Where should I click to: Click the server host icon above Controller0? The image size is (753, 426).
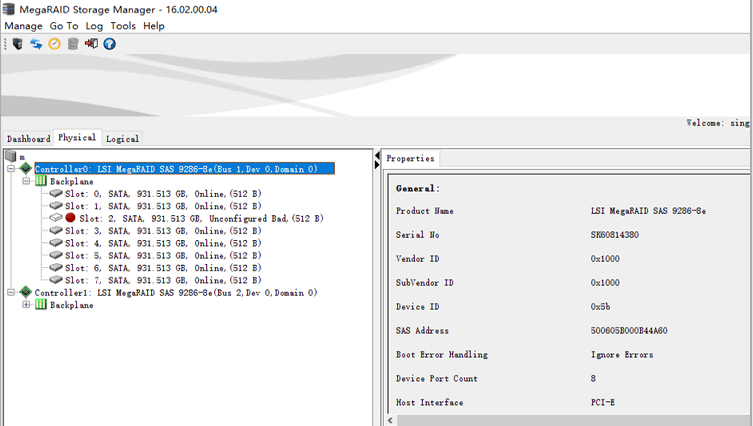[x=11, y=156]
